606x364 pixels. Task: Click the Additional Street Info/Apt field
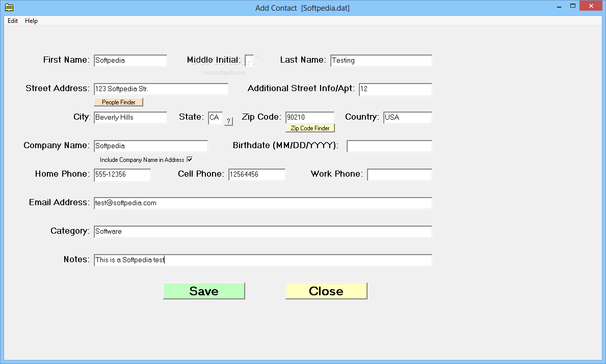[x=396, y=89]
